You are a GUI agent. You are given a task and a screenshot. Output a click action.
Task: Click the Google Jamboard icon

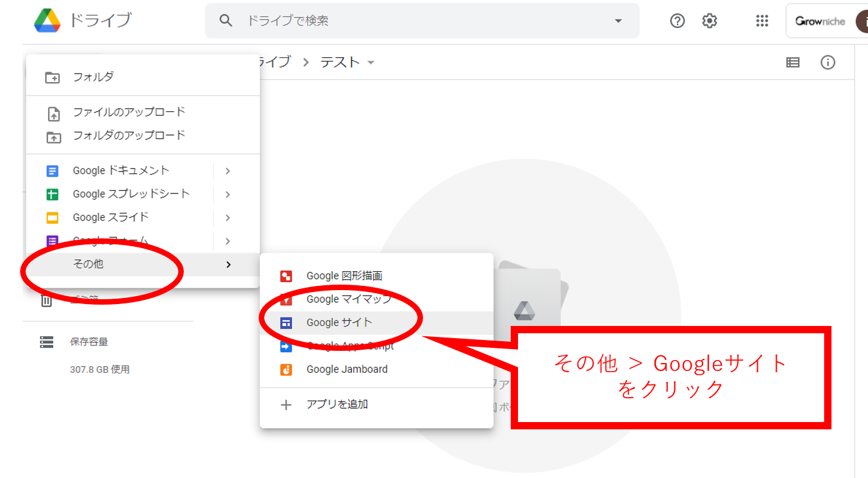(286, 369)
